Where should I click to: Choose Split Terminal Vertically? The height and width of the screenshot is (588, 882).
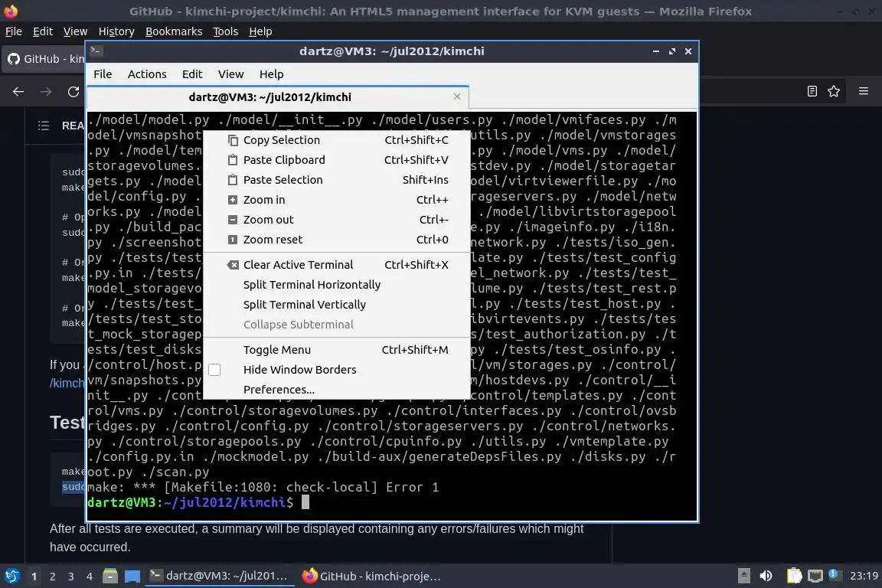336,305
